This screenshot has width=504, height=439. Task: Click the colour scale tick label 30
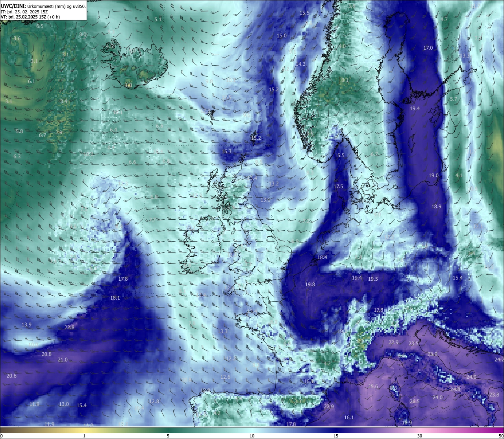[420, 436]
